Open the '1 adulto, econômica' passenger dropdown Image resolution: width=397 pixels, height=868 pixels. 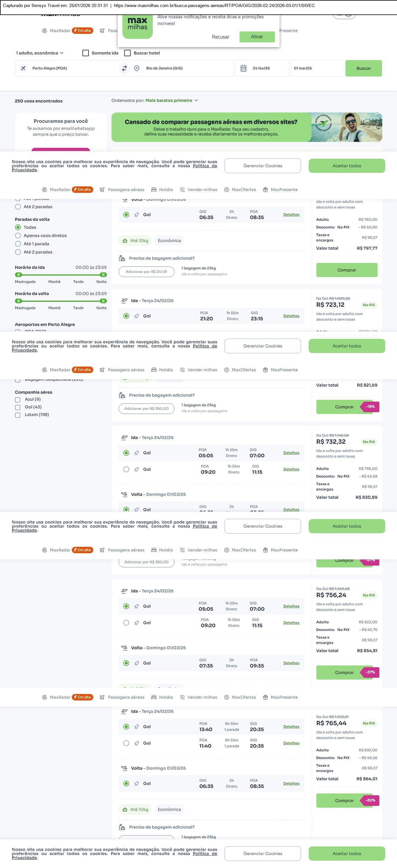tap(40, 53)
